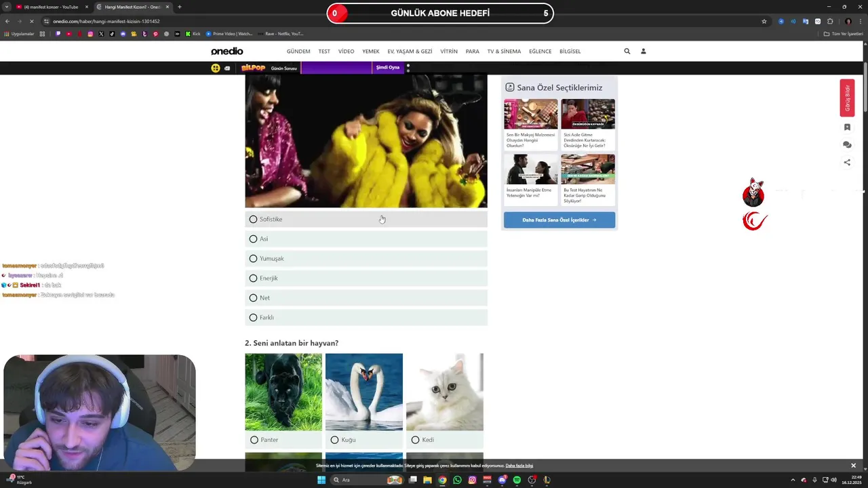Screen dimensions: 868x488
Task: Open the X (Twitter) bookmark icon
Action: tap(101, 33)
